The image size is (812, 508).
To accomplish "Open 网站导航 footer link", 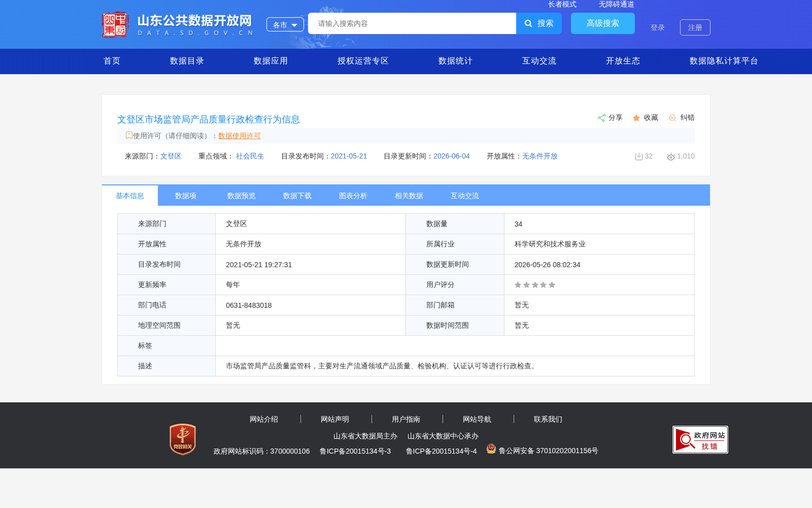I will (x=477, y=419).
